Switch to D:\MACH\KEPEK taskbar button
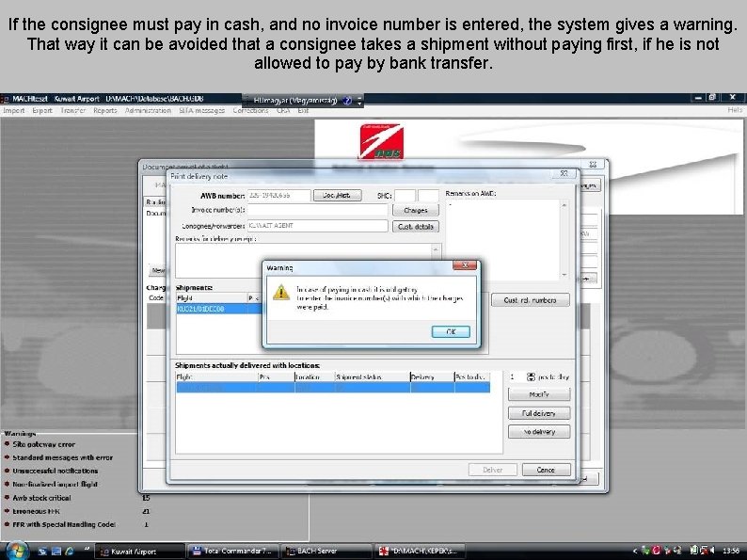Screen dimensions: 747x560 pyautogui.click(x=420, y=552)
